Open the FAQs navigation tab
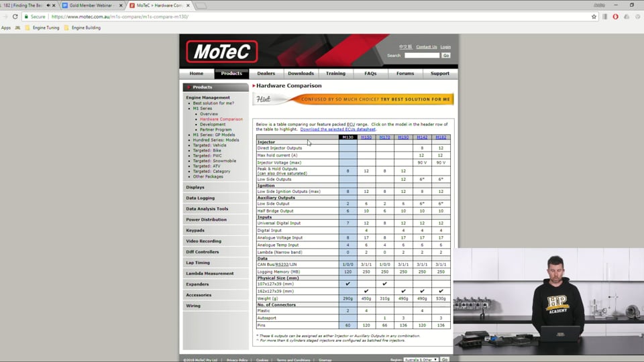The height and width of the screenshot is (362, 644). [370, 74]
